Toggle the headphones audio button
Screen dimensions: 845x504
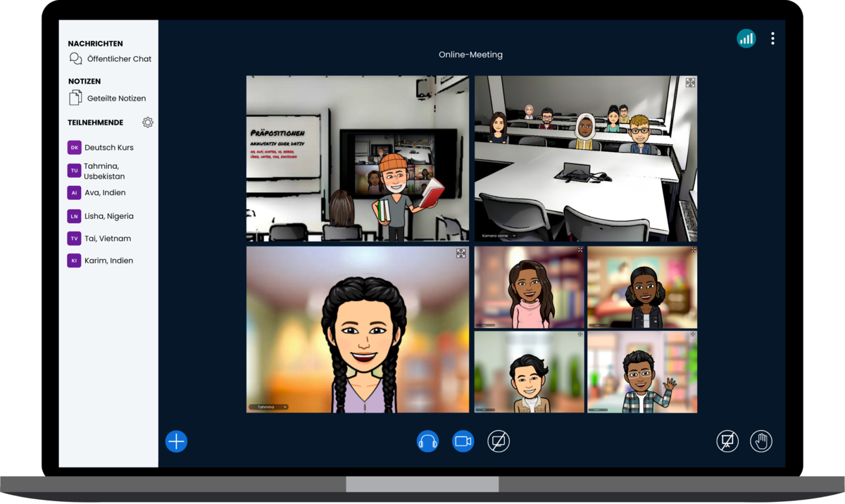(x=427, y=441)
